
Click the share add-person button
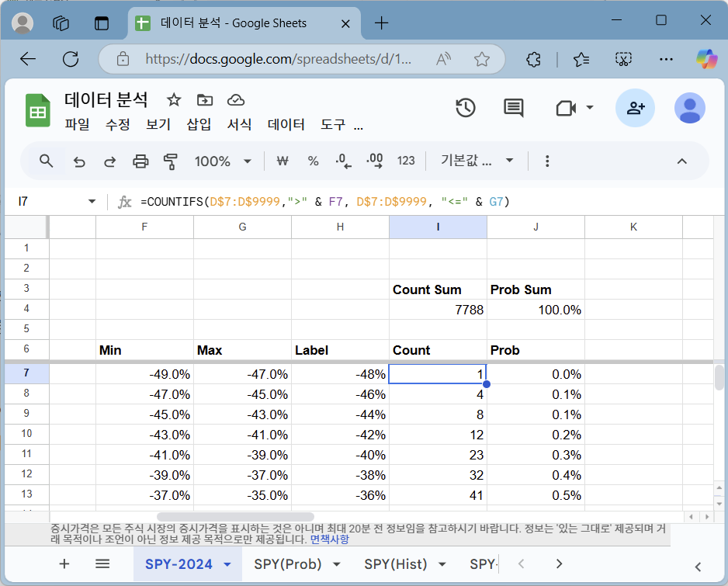pos(635,108)
